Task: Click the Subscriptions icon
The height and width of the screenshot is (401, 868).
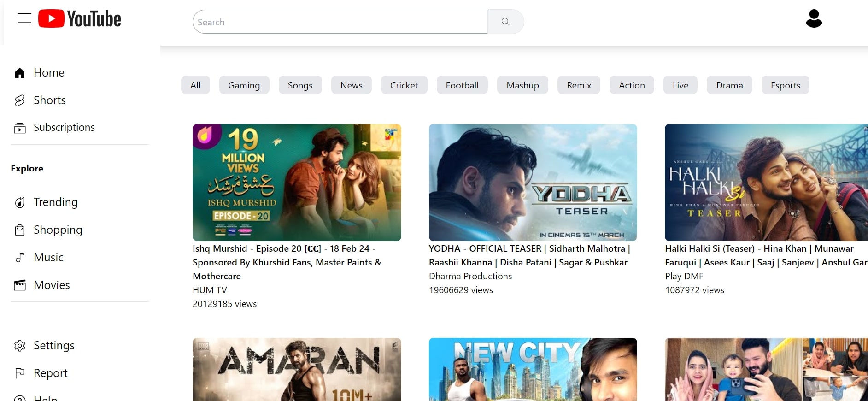Action: (20, 128)
